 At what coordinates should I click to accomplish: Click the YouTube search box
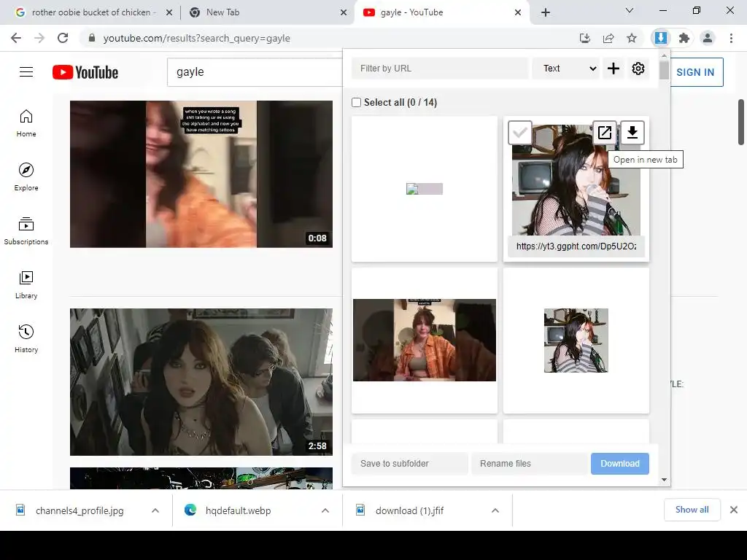255,72
